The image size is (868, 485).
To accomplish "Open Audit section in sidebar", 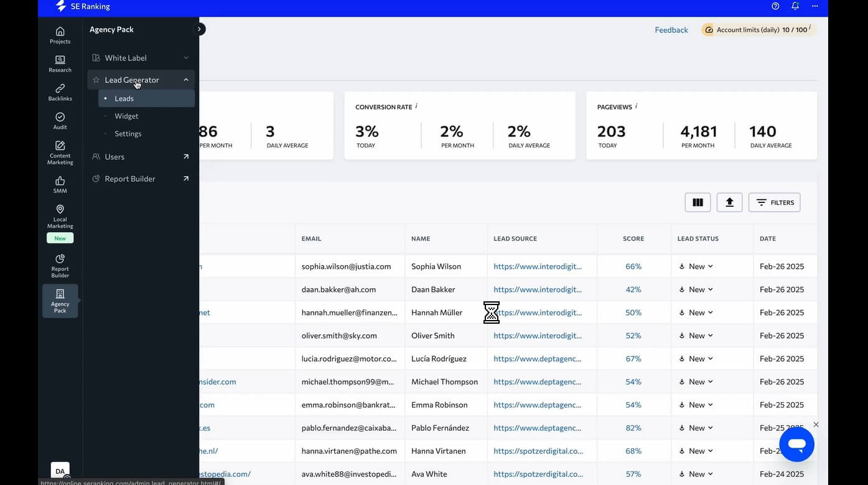I will [60, 121].
